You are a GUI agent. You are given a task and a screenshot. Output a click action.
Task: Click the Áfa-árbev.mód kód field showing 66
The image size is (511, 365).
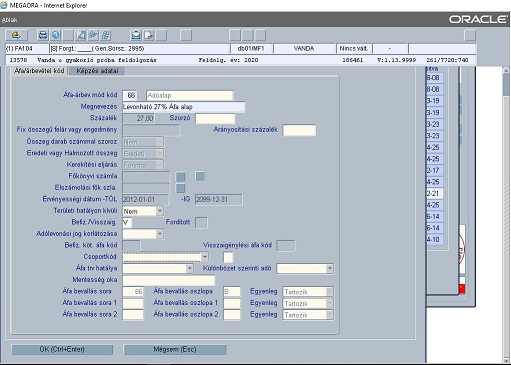(x=129, y=95)
